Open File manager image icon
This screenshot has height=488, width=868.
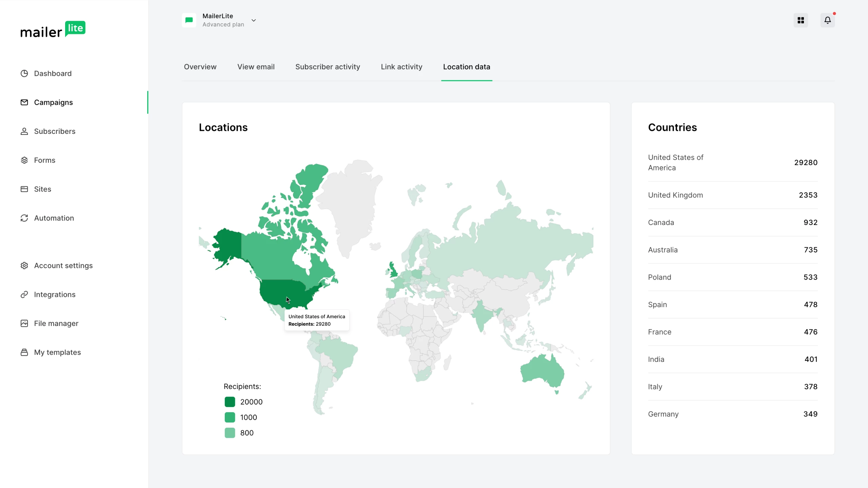pos(24,324)
